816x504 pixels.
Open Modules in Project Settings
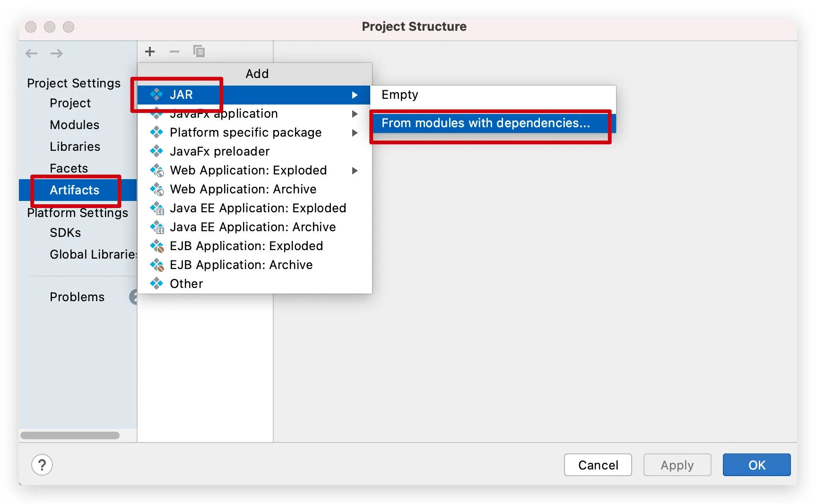point(75,125)
